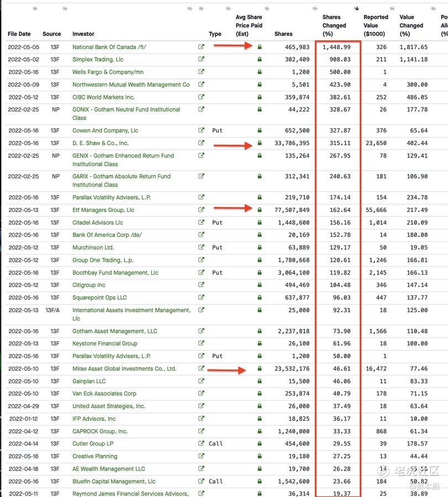This screenshot has width=448, height=497.
Task: Open external link icon for Etf Managers Group
Action: pyautogui.click(x=201, y=209)
